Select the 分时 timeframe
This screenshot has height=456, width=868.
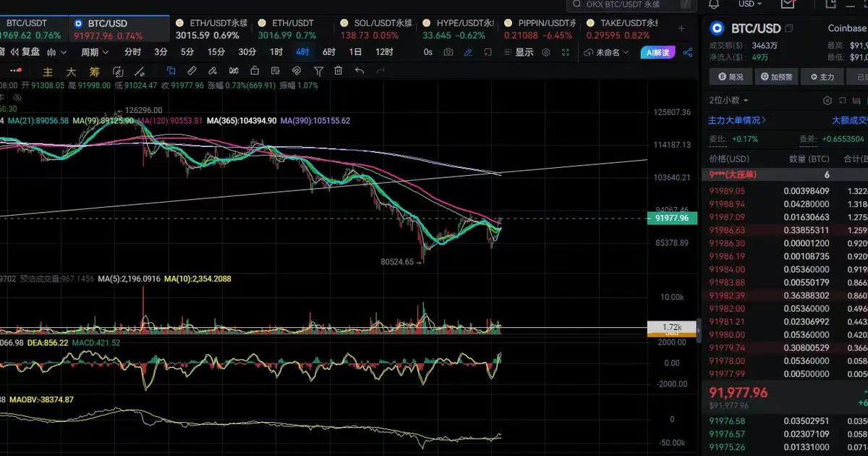coord(132,52)
